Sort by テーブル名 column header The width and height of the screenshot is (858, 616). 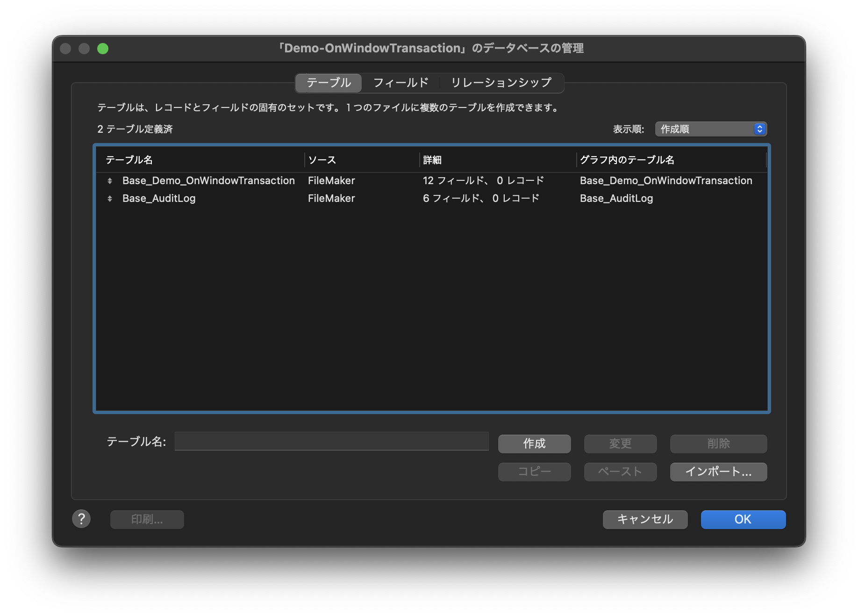pyautogui.click(x=129, y=160)
